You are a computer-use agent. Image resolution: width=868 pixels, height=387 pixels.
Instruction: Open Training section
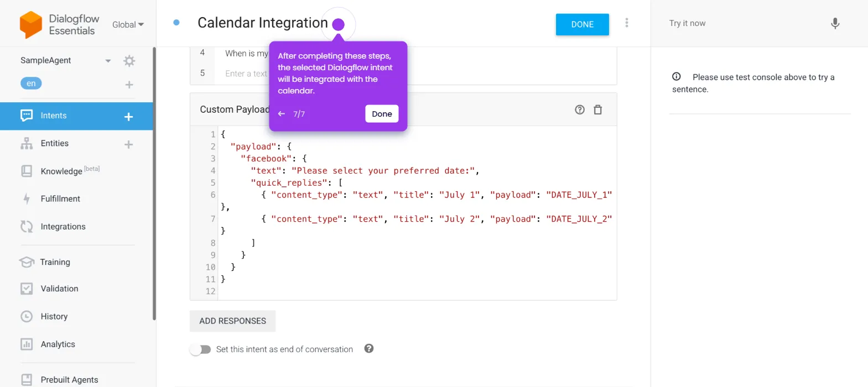coord(55,262)
